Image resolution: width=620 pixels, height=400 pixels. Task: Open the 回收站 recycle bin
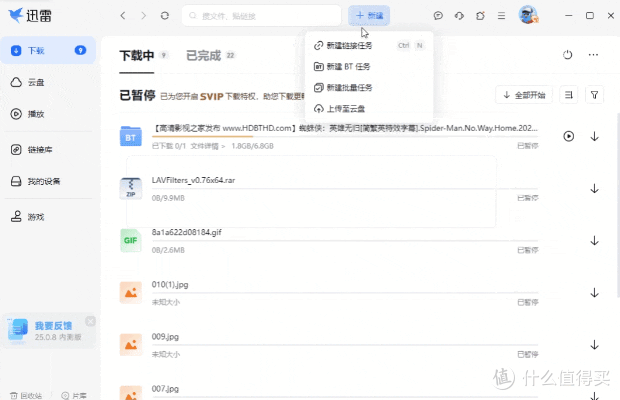[26, 395]
